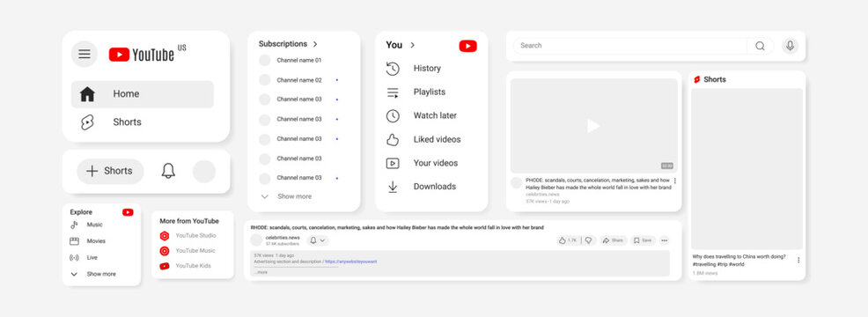This screenshot has width=868, height=317.
Task: Click the profile avatar circle beside the bell
Action: coord(203,171)
